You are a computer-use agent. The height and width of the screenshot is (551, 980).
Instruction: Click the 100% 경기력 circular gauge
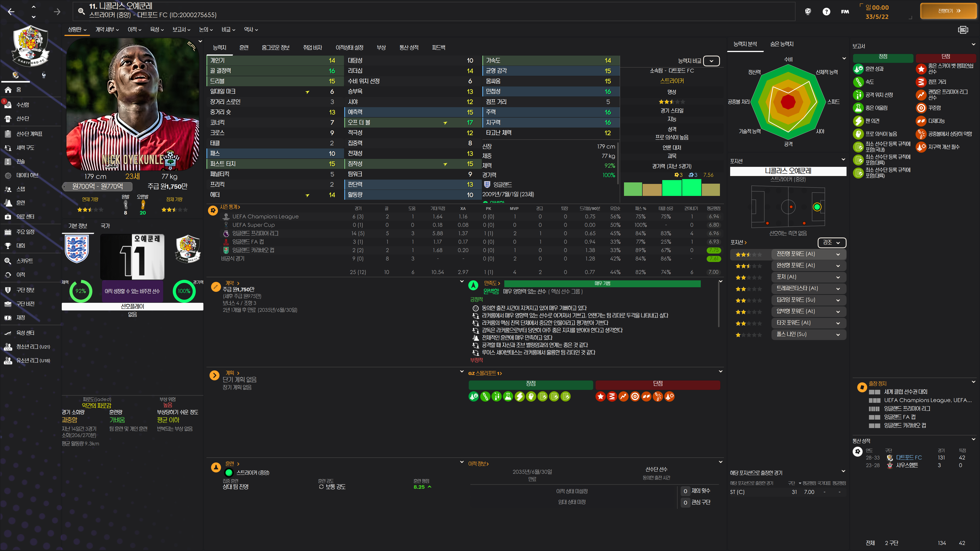(x=184, y=291)
